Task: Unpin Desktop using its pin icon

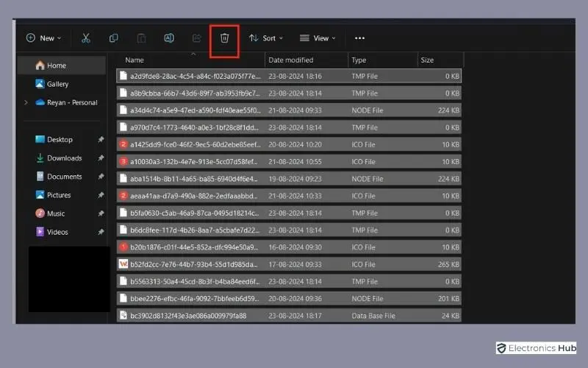Action: point(101,139)
